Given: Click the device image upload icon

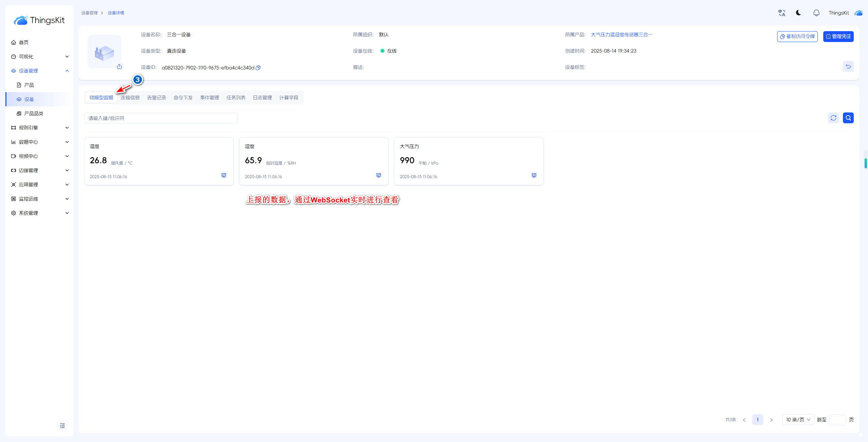Looking at the screenshot, I should tap(119, 66).
